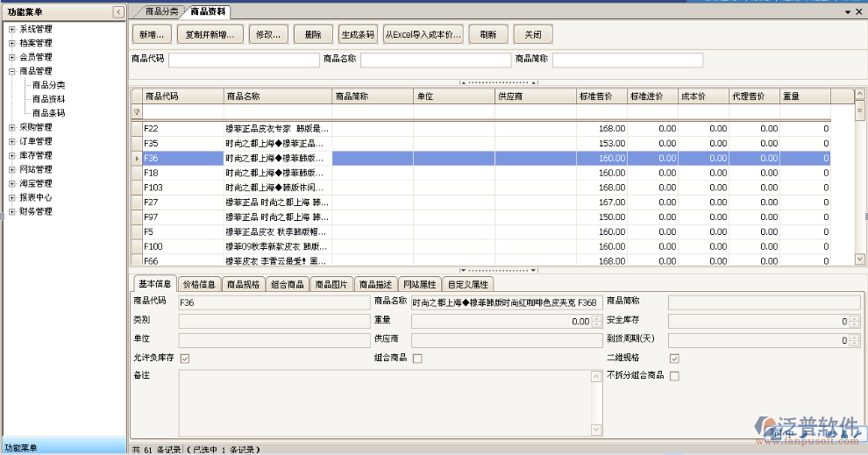The width and height of the screenshot is (868, 455).
Task: Click the filter icon in grid filter row
Action: tap(136, 112)
